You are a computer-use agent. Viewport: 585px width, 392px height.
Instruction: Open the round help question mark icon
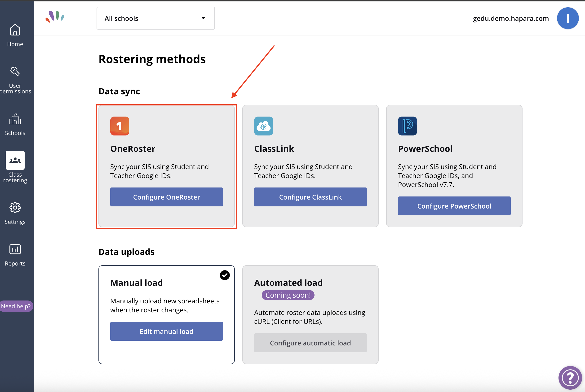coord(570,378)
